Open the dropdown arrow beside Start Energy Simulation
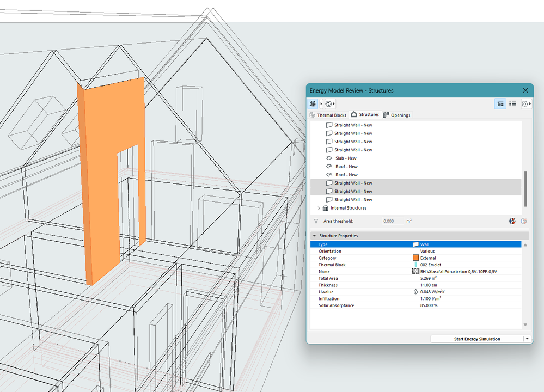 [x=527, y=339]
